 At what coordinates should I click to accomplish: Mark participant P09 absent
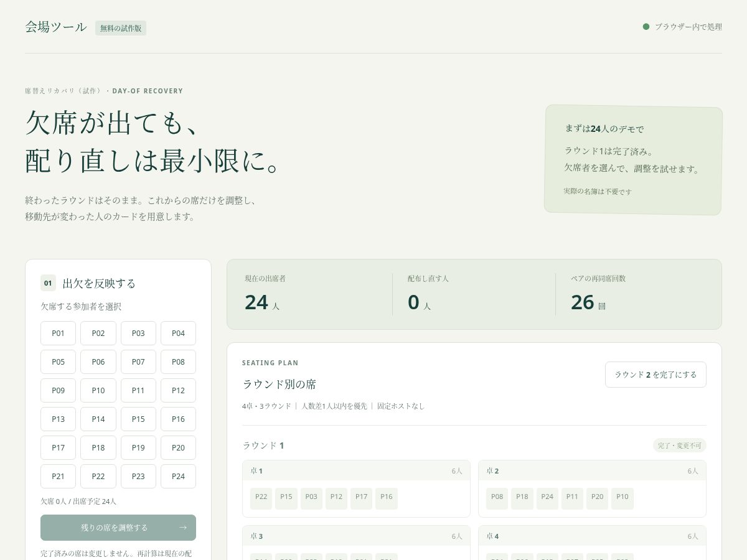(x=58, y=390)
